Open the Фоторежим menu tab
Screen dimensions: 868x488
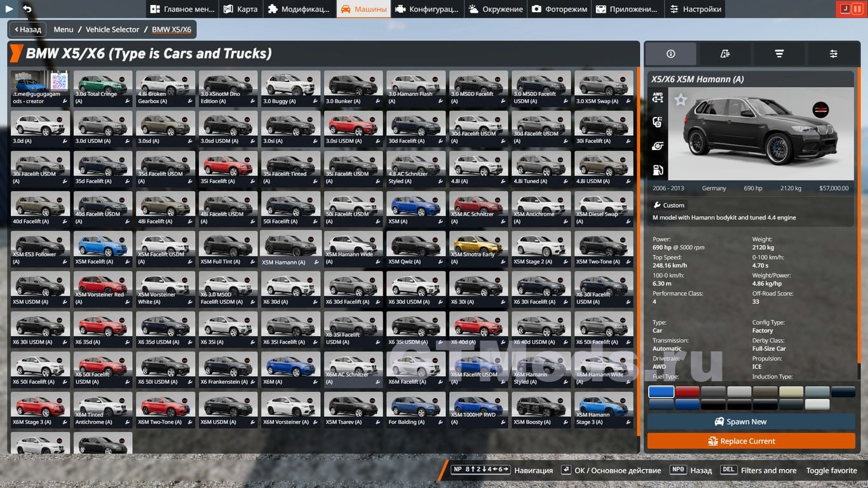(x=559, y=9)
